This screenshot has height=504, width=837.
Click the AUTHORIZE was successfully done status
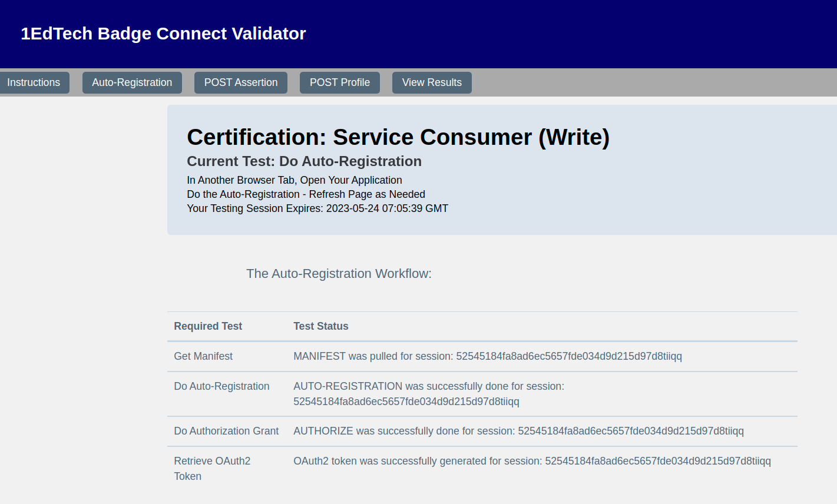[518, 431]
